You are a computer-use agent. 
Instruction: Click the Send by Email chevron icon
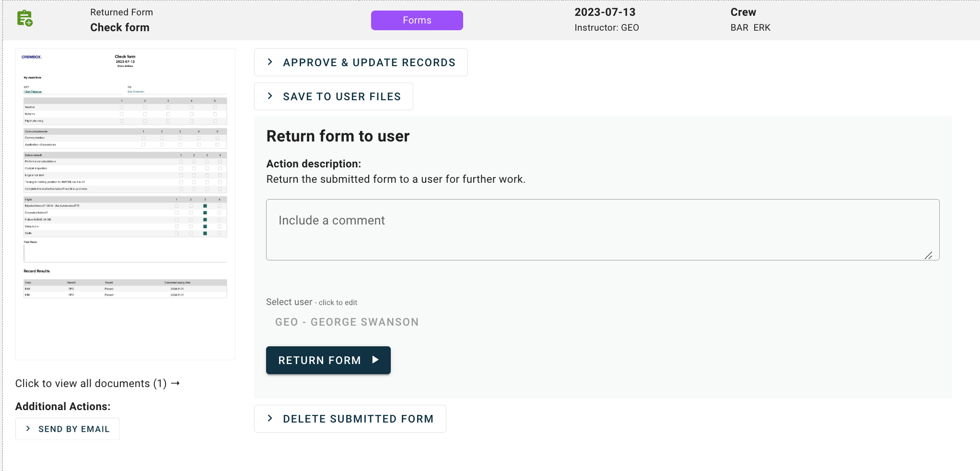28,429
